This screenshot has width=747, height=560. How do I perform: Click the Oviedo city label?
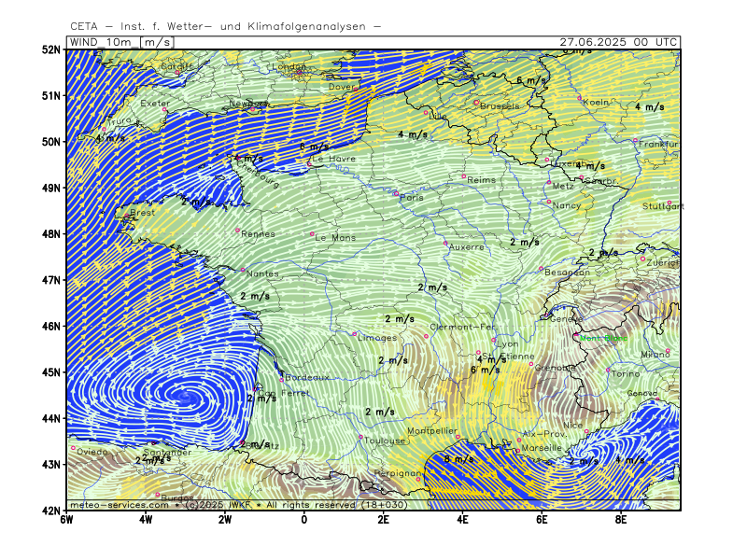click(92, 452)
